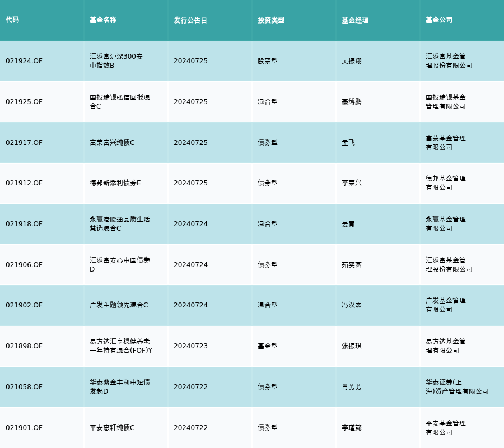Image resolution: width=504 pixels, height=448 pixels.
Task: Click company 易方达基金管理有限公司
Action: 446,346
